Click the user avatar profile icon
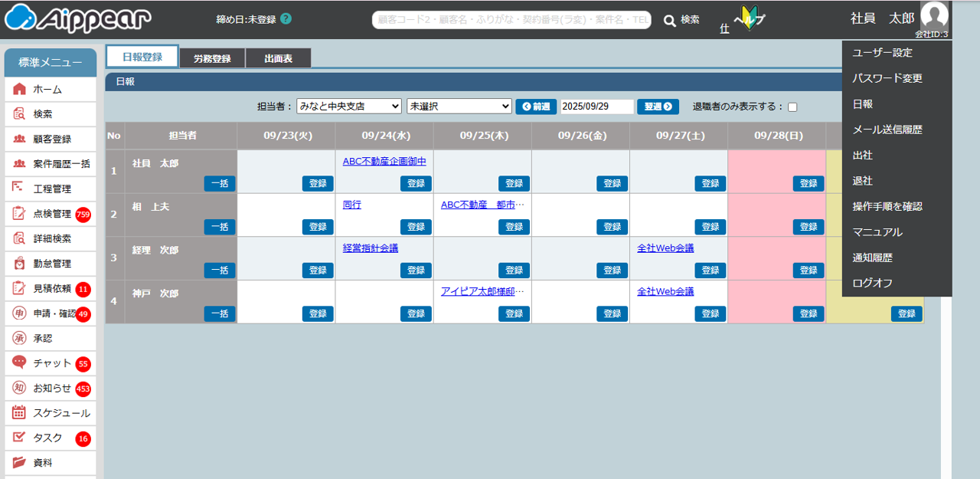Image resolution: width=980 pixels, height=479 pixels. pos(933,17)
